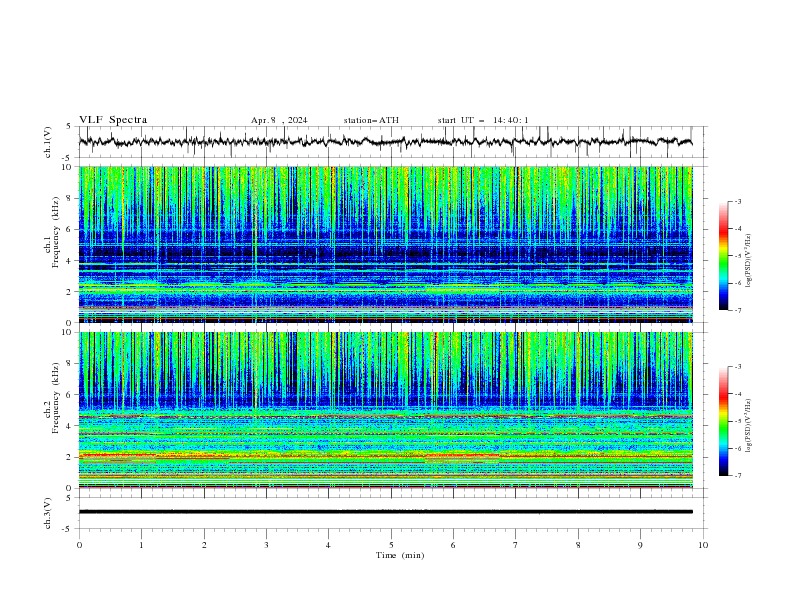Click the 'VLF Spectra' title text
The image size is (792, 612).
(x=113, y=120)
